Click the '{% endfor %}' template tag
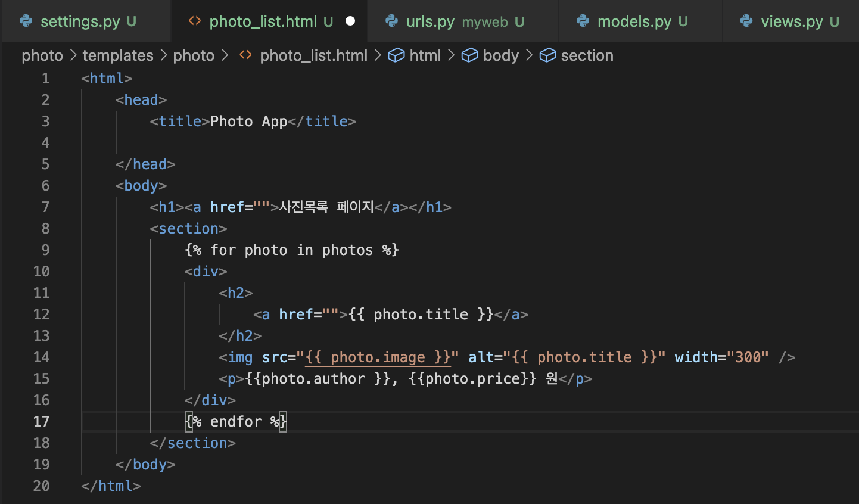 coord(236,422)
